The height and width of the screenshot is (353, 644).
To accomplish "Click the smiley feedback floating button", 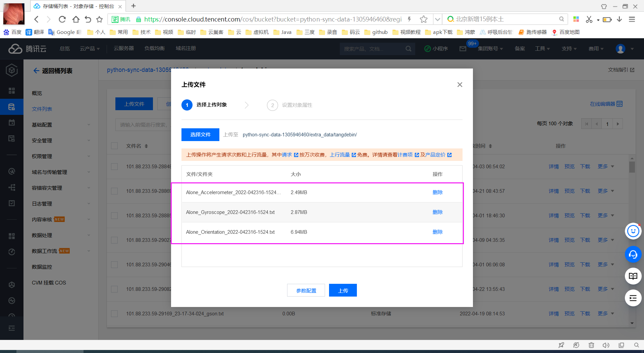I will tap(633, 231).
